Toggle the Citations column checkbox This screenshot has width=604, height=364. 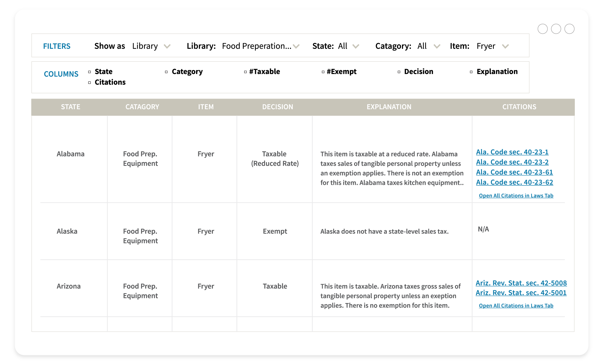click(89, 83)
